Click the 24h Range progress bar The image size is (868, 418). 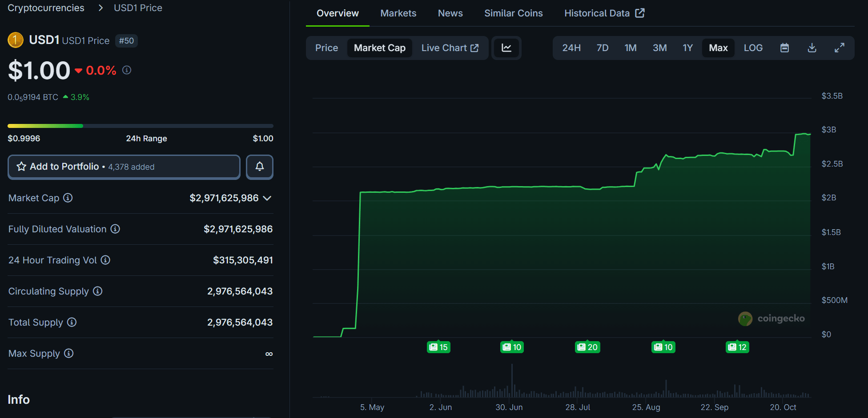point(141,126)
